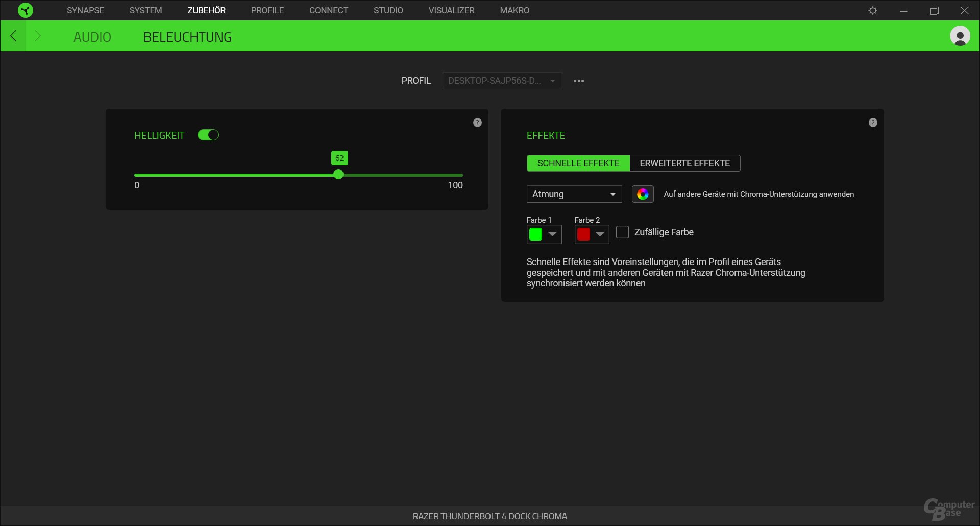The height and width of the screenshot is (526, 980).
Task: Click the Chroma color wheel button
Action: coord(643,194)
